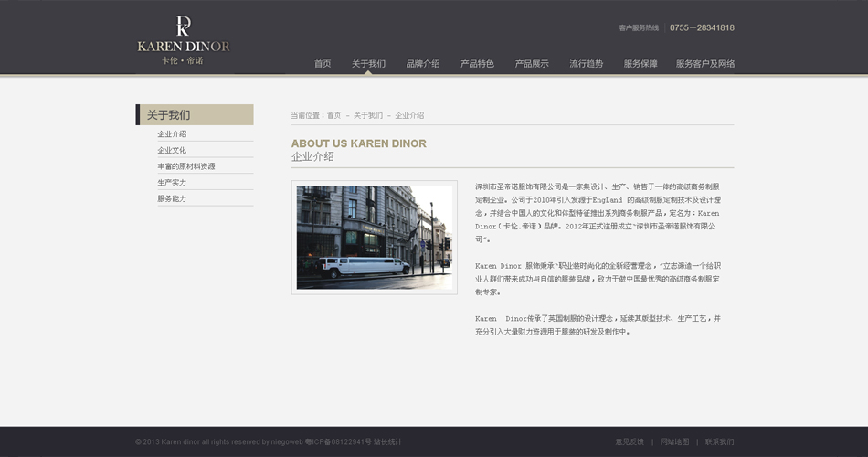The width and height of the screenshot is (868, 457).
Task: Open 企业介绍 in the sidebar
Action: click(172, 134)
